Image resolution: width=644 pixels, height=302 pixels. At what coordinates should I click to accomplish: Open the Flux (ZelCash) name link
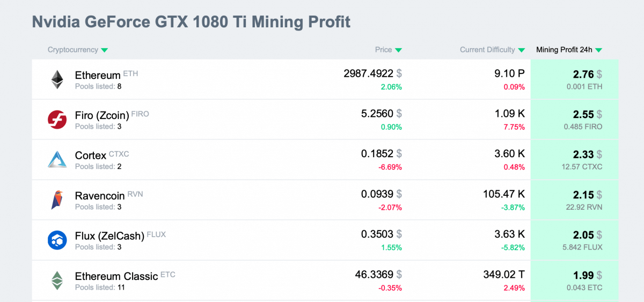(109, 236)
